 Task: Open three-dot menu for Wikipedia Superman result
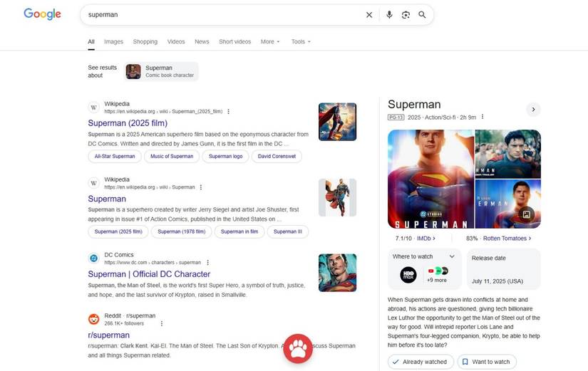click(201, 187)
